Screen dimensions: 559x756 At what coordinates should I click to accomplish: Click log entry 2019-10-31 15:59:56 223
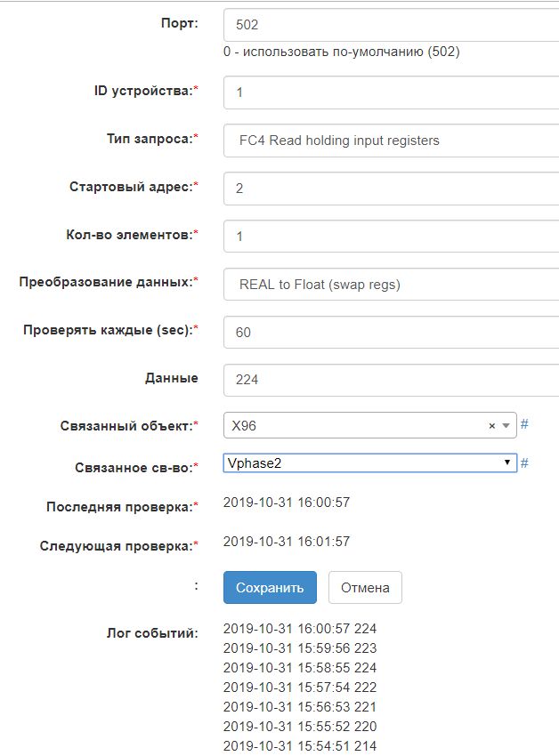coord(300,648)
